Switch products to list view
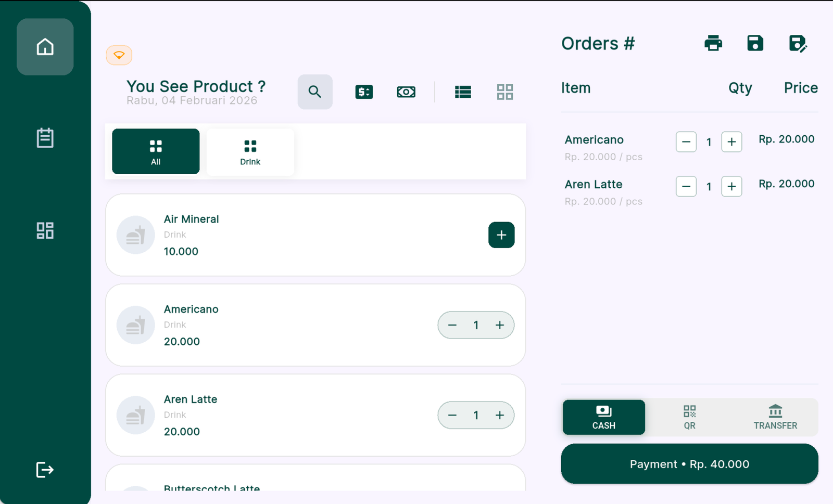The image size is (833, 504). pyautogui.click(x=463, y=92)
